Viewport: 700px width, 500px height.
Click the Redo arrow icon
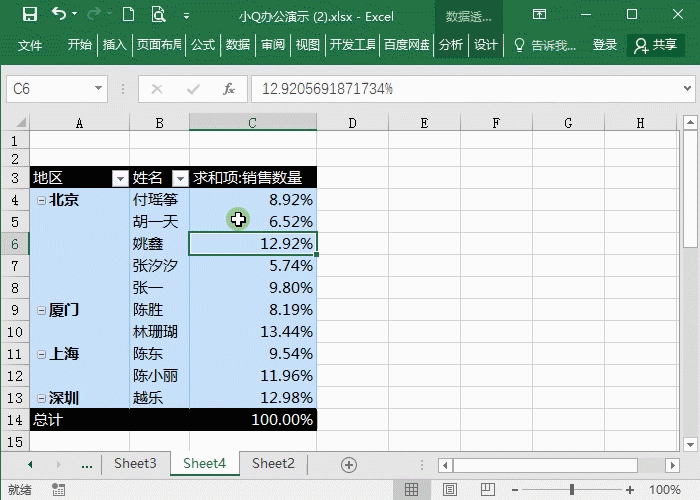click(x=94, y=14)
